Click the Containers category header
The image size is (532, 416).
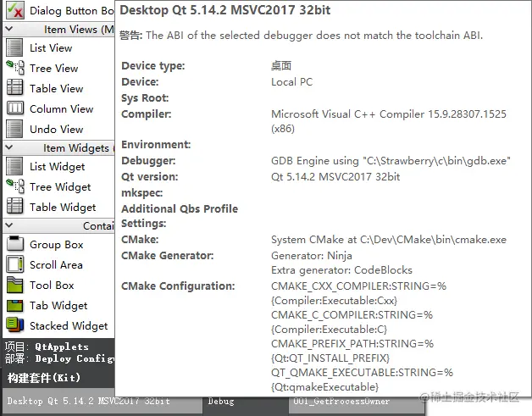(58, 225)
